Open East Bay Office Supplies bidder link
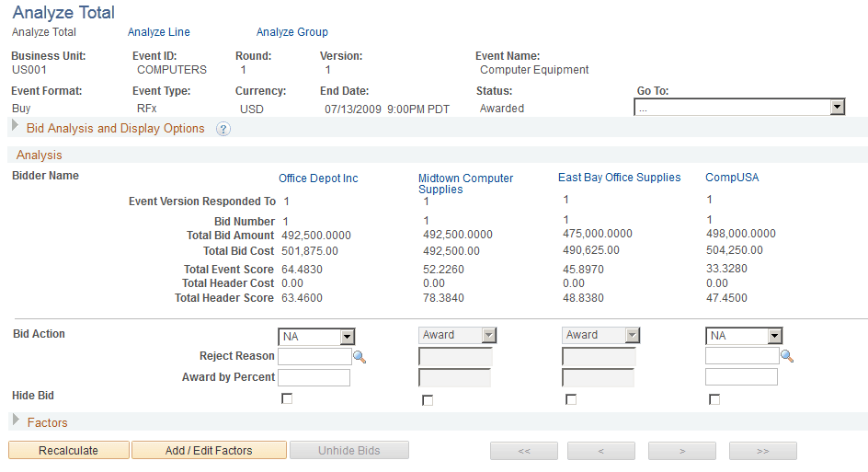 (620, 178)
